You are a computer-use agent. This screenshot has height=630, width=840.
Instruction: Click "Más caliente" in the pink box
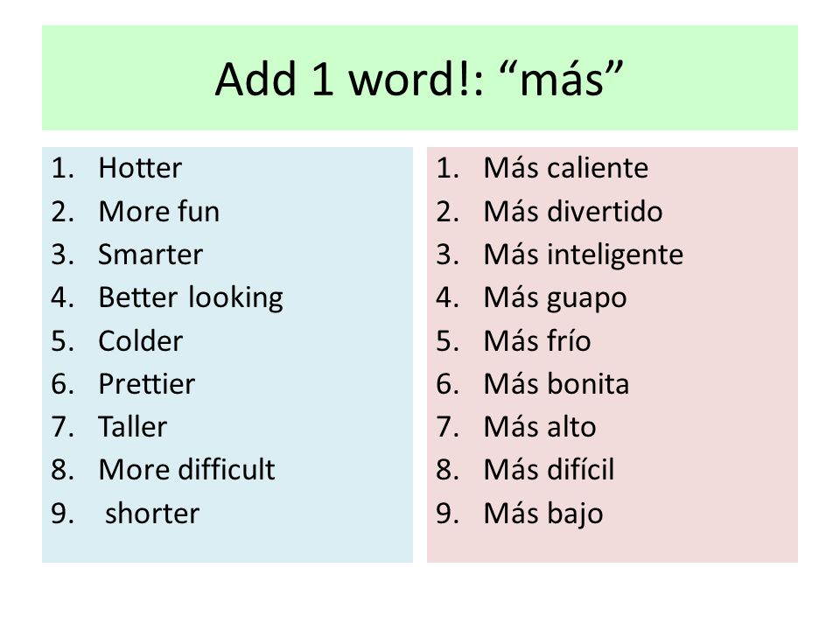(x=566, y=168)
